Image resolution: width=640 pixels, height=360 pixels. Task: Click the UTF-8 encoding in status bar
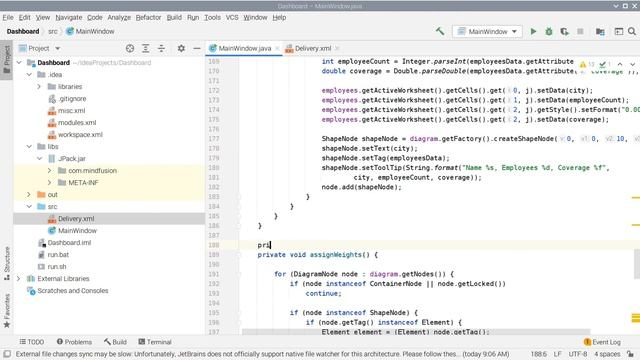(578, 354)
